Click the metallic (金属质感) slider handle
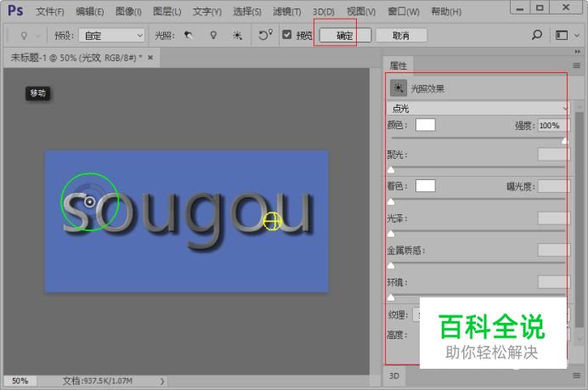This screenshot has height=390, width=588. [x=391, y=265]
